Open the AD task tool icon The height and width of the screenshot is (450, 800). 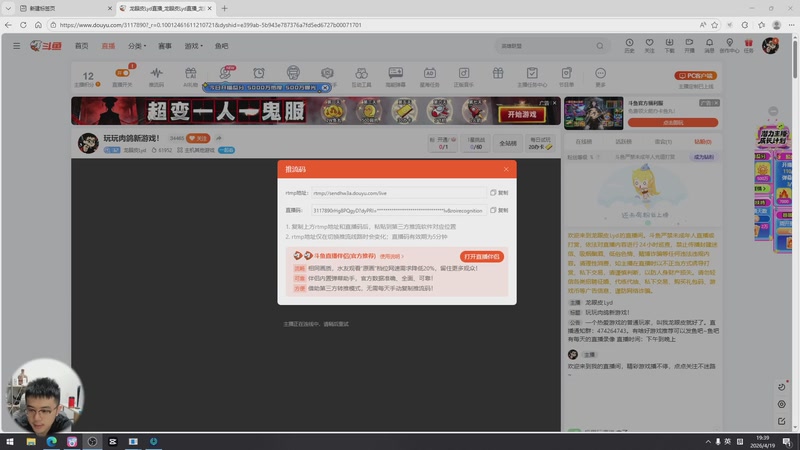pyautogui.click(x=430, y=76)
